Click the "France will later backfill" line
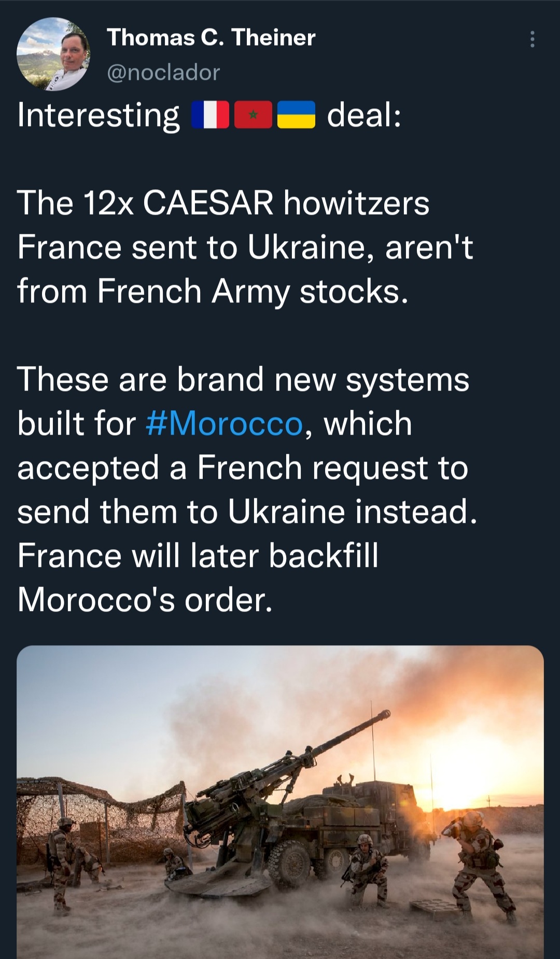The image size is (560, 959). (x=198, y=556)
